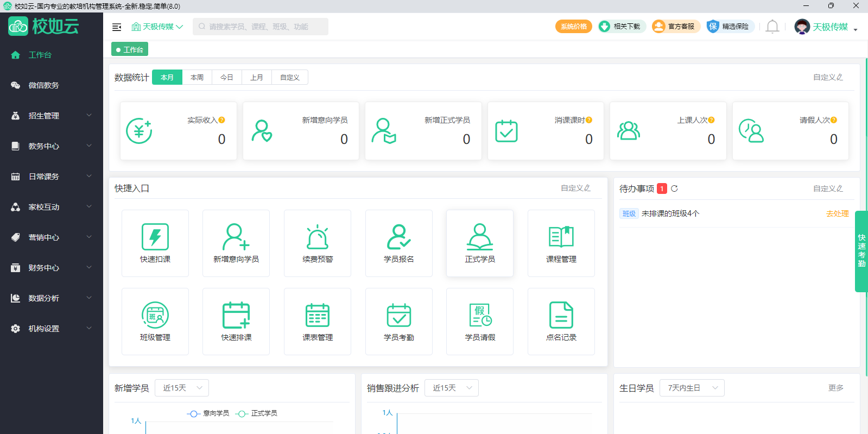Viewport: 868px width, 434px height.
Task: Click the notification bell icon
Action: click(x=772, y=27)
